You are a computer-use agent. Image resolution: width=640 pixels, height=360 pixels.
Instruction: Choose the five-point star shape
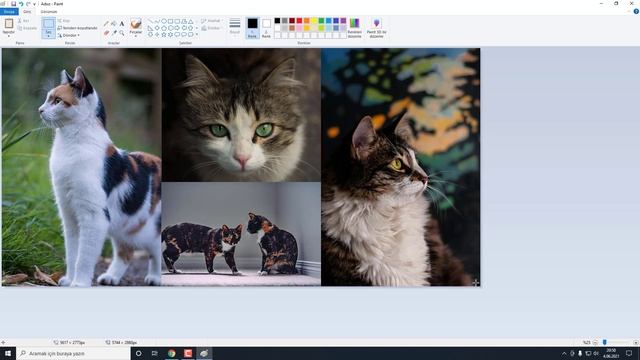[x=164, y=35]
